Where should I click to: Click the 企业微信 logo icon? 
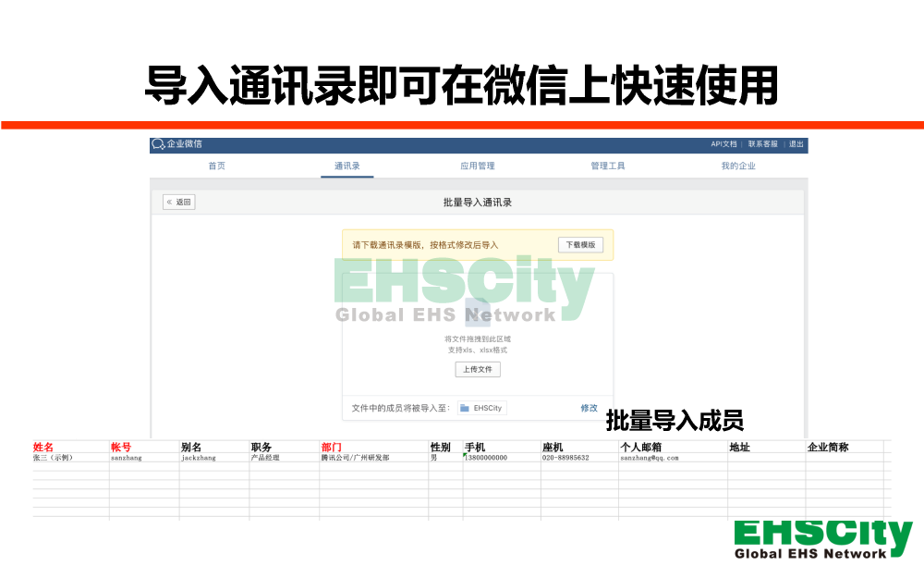point(158,144)
